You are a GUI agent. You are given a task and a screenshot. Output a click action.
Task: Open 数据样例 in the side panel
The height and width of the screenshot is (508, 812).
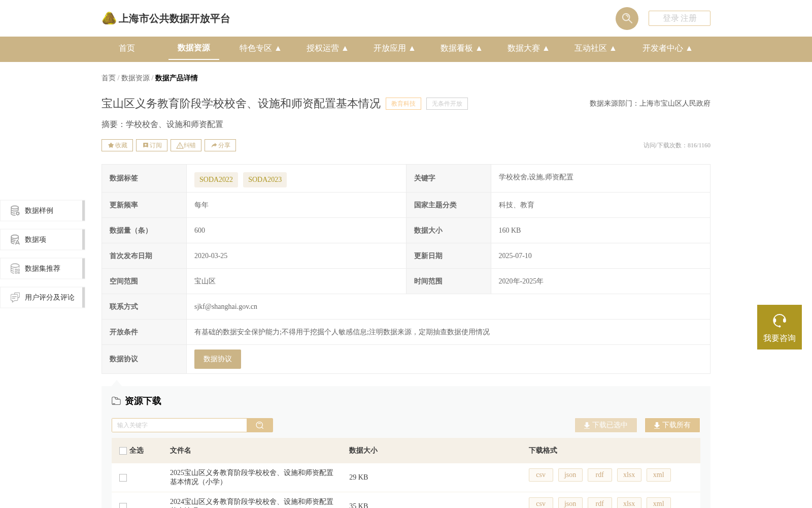coord(42,211)
